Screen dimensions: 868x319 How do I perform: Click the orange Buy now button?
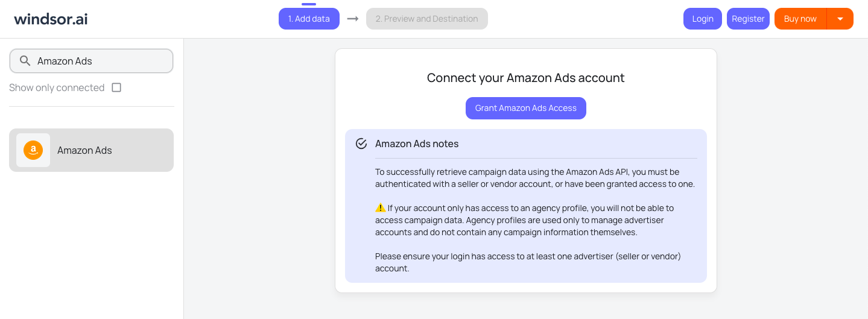[800, 19]
